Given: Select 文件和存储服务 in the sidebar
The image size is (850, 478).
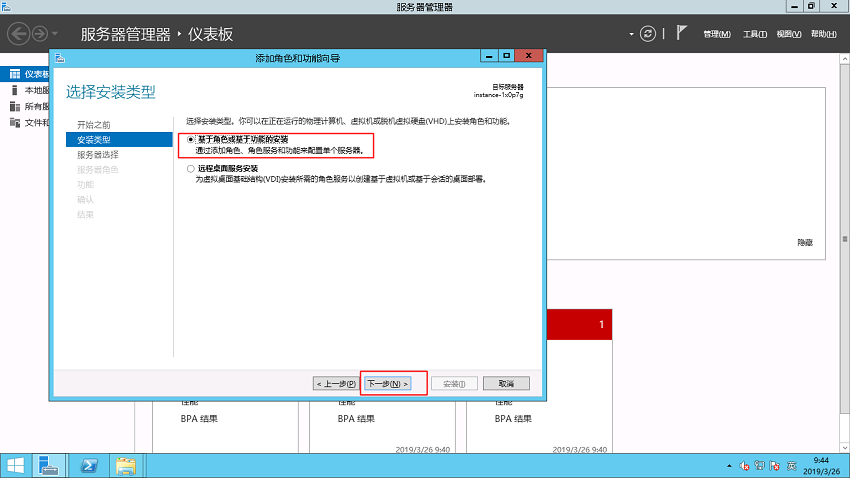Looking at the screenshot, I should (x=25, y=123).
